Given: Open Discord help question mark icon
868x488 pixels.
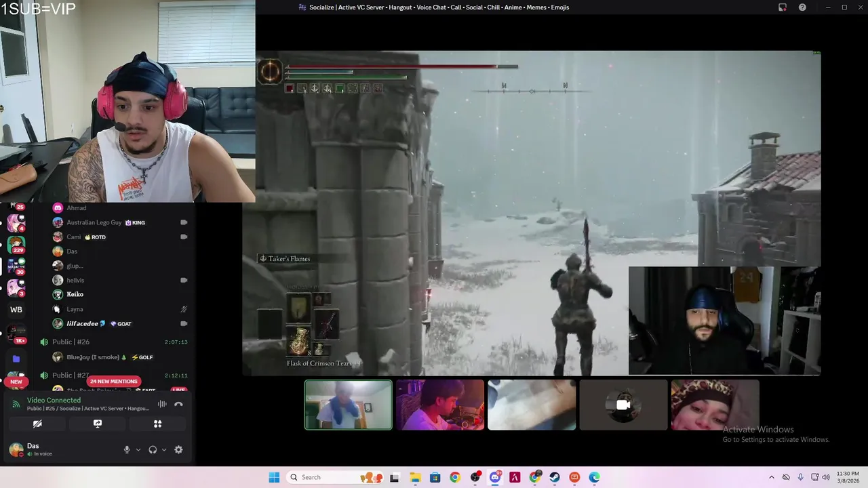Looking at the screenshot, I should (802, 7).
